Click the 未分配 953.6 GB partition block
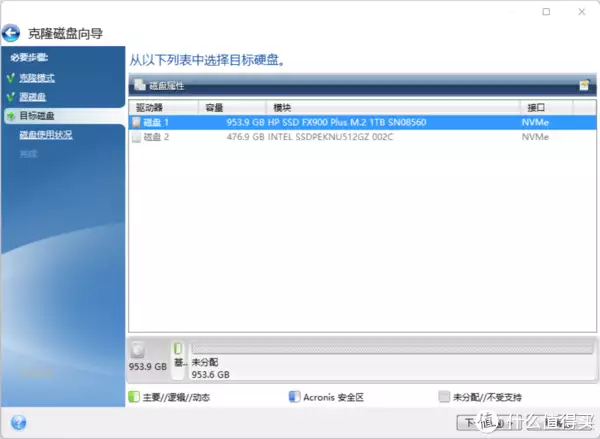600x439 pixels. (x=392, y=360)
